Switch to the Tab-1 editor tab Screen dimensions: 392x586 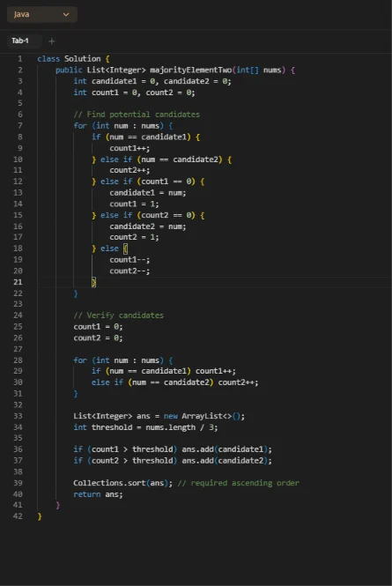pyautogui.click(x=20, y=41)
